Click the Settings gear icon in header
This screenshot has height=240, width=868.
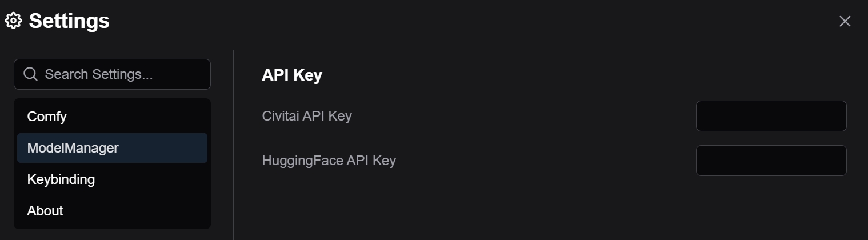13,21
